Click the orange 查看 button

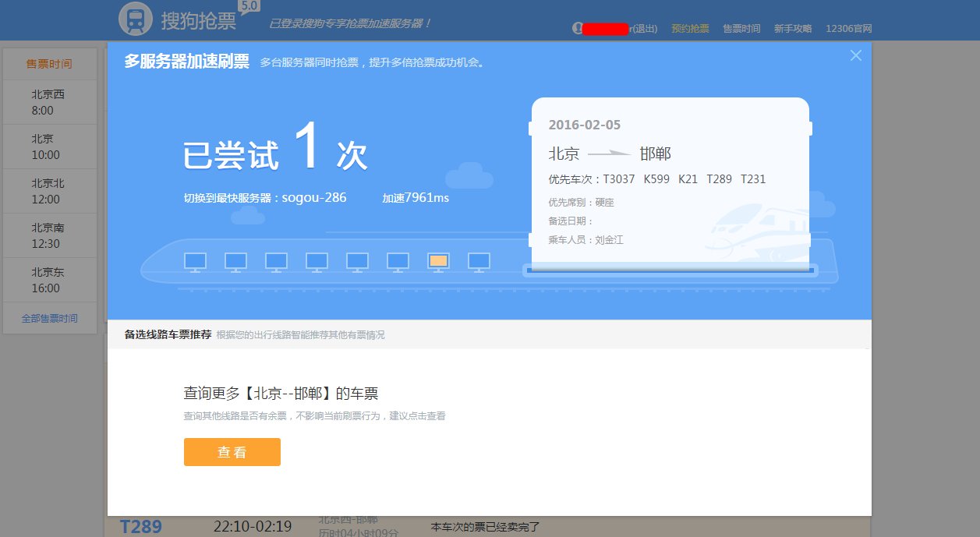(232, 451)
